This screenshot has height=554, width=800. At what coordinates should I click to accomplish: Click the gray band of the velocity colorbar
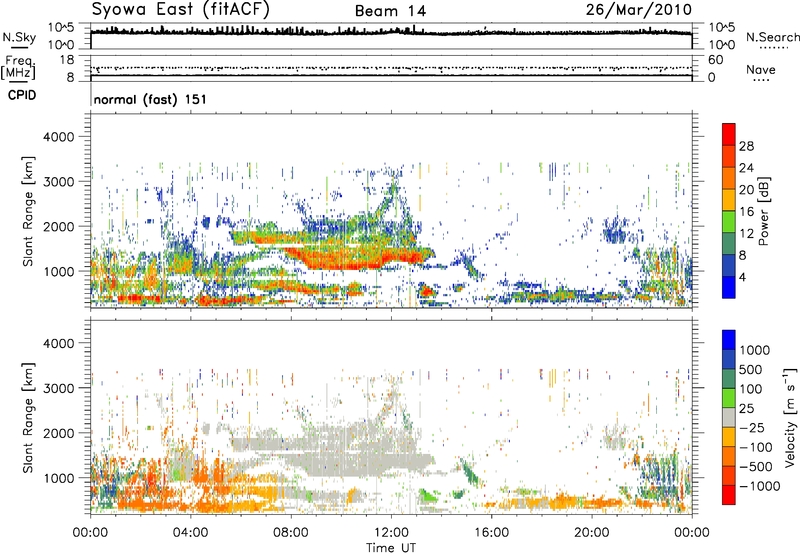[729, 418]
